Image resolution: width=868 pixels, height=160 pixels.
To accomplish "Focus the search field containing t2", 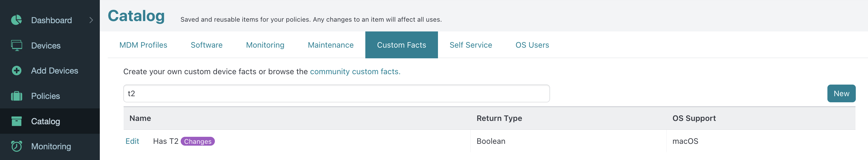I will [336, 94].
